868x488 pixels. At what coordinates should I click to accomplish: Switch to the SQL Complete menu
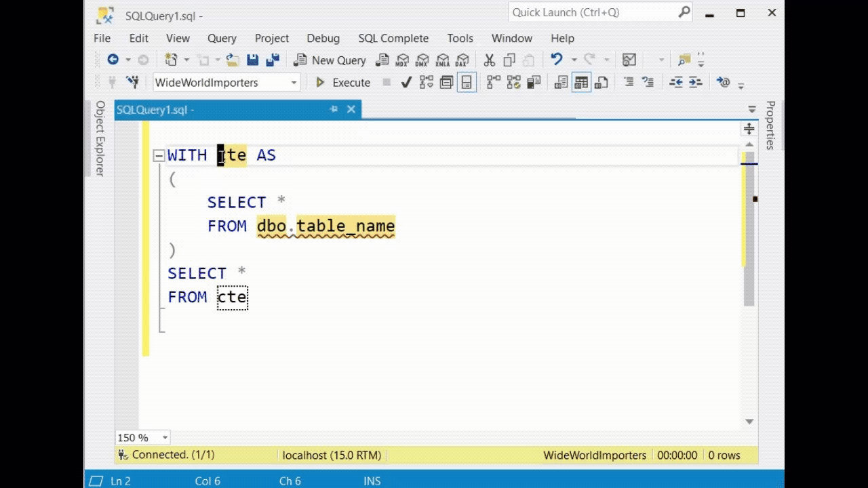pos(393,38)
